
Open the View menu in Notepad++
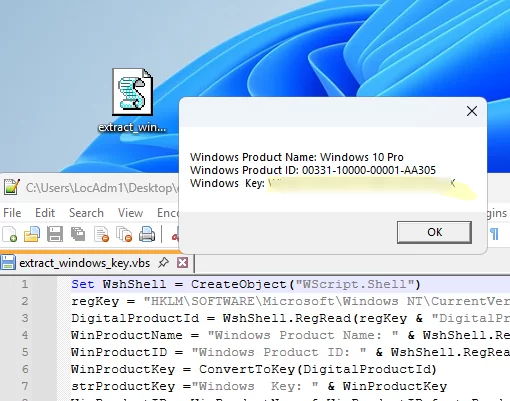point(130,213)
